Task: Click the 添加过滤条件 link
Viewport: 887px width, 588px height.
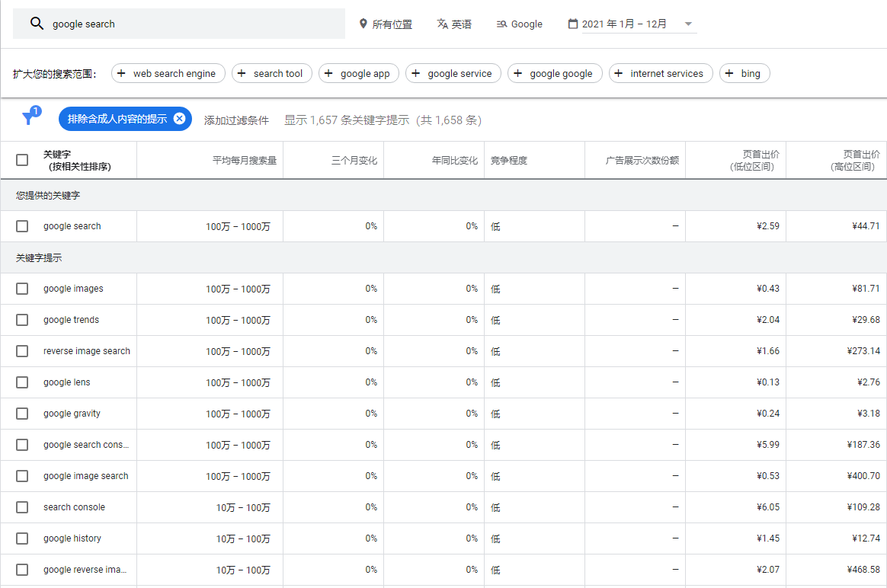Action: [236, 120]
